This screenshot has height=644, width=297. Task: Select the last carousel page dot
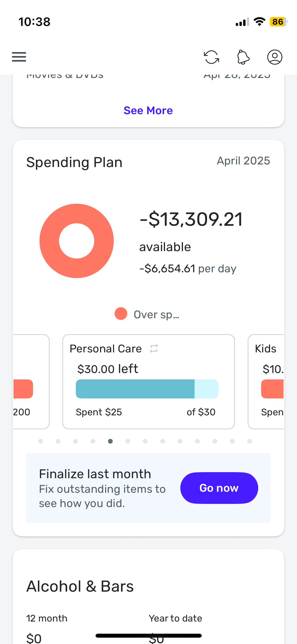pos(250,441)
